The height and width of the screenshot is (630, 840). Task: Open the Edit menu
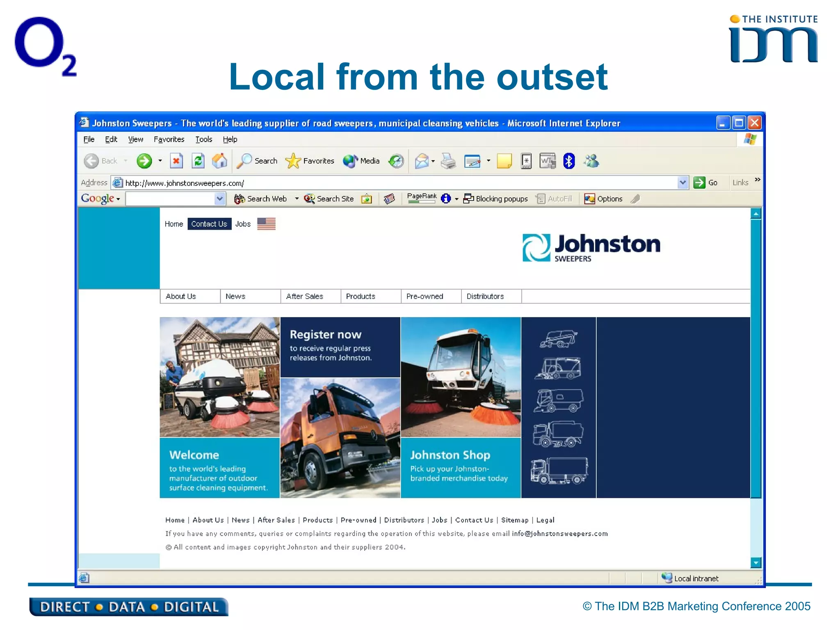[x=111, y=139]
